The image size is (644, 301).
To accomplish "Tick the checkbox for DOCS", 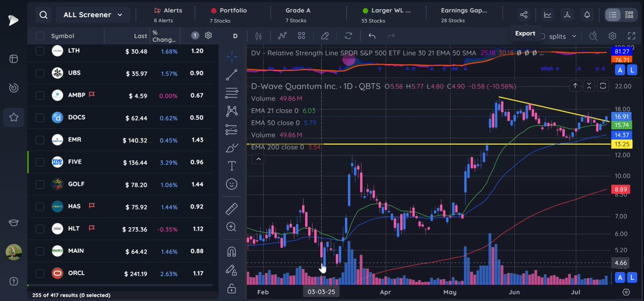I will tap(40, 118).
